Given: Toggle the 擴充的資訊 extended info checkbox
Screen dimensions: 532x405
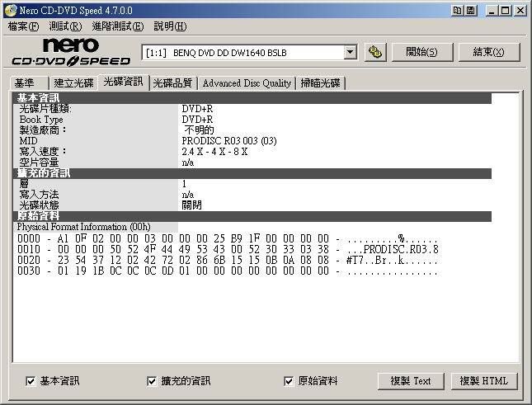Looking at the screenshot, I should pyautogui.click(x=151, y=381).
